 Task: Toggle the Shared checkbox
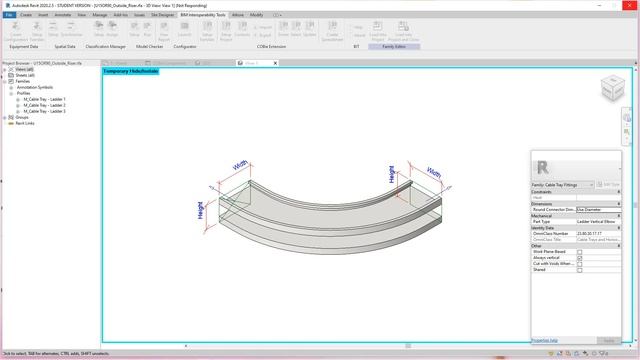point(580,270)
